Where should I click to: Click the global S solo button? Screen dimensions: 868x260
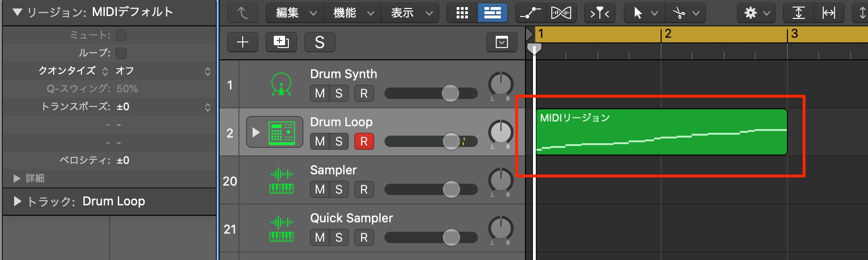tap(319, 42)
